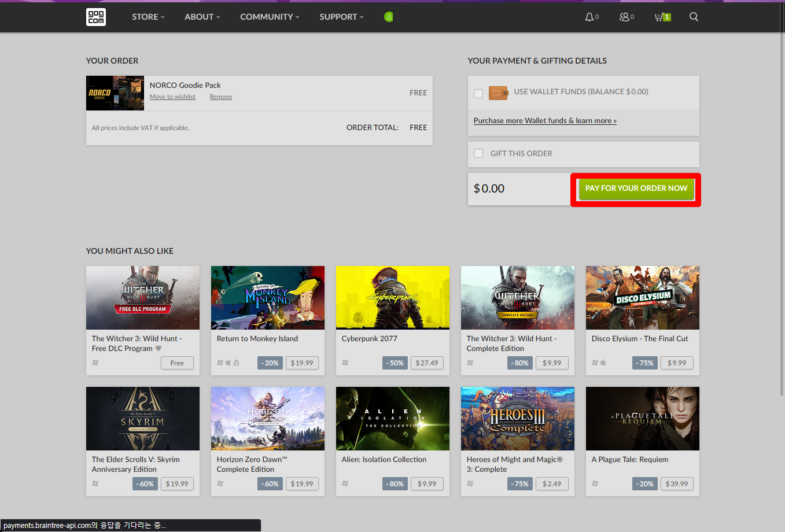Open the Cyberpunk 2077 cover image
Screen dimensions: 785x532
pos(393,298)
